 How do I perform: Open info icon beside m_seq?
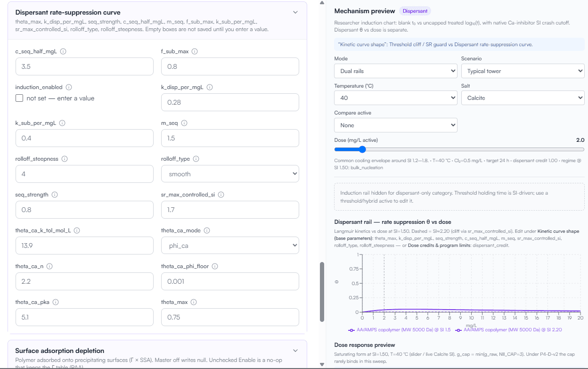tap(184, 123)
